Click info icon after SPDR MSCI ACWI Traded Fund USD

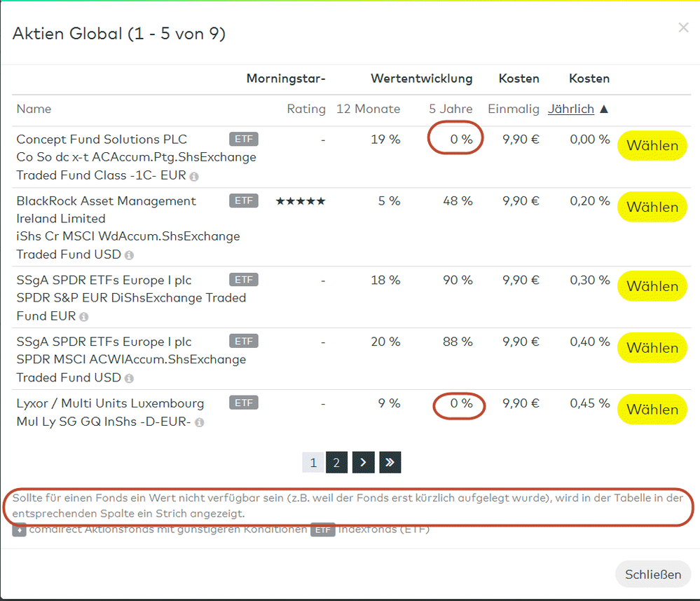click(129, 379)
